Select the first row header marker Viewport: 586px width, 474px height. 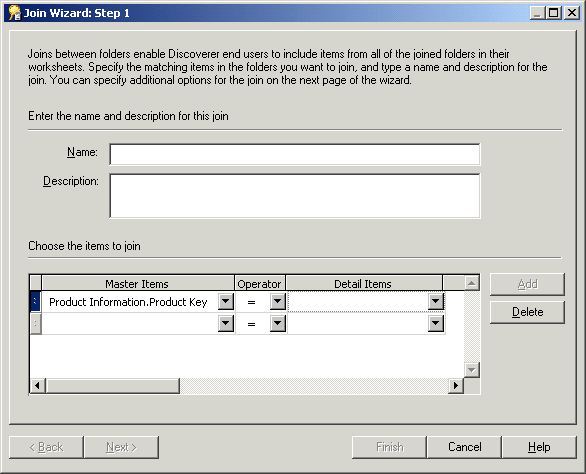(35, 302)
